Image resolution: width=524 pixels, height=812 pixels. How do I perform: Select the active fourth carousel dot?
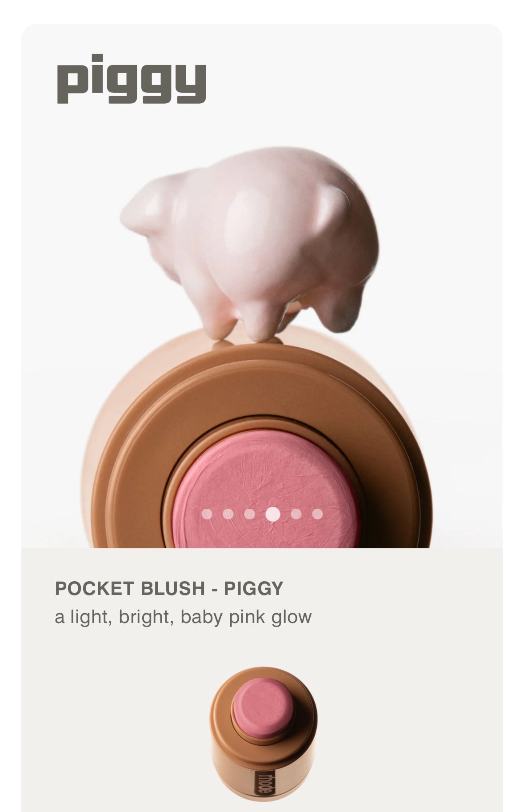[273, 514]
